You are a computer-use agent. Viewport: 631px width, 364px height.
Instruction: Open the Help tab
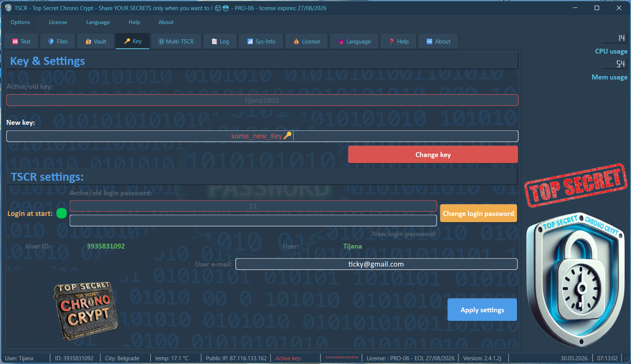tap(399, 41)
